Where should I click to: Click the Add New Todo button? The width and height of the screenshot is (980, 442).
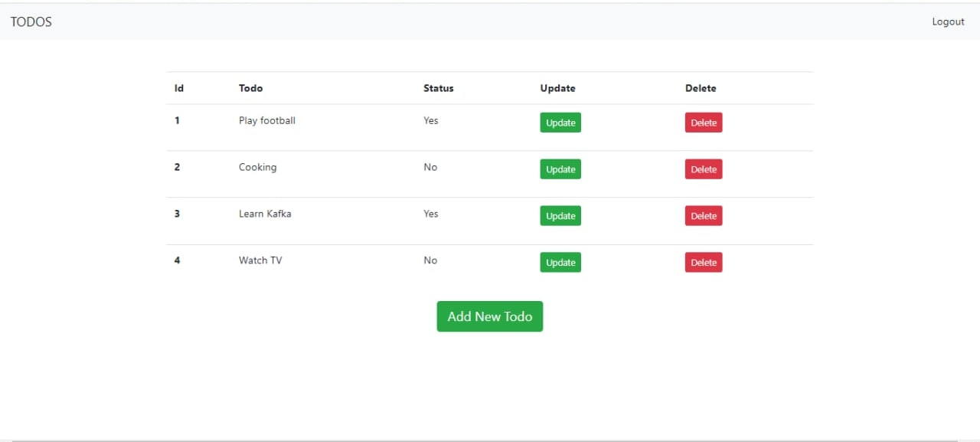[489, 316]
